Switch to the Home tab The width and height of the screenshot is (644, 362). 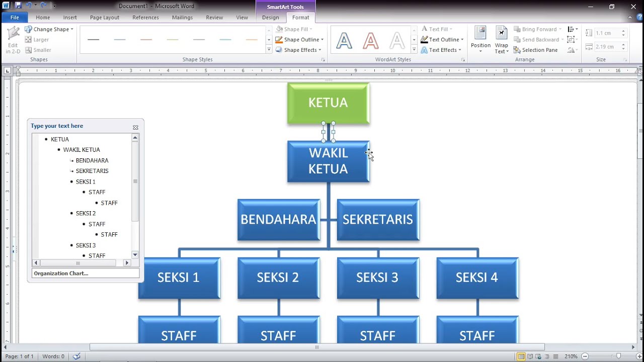43,18
